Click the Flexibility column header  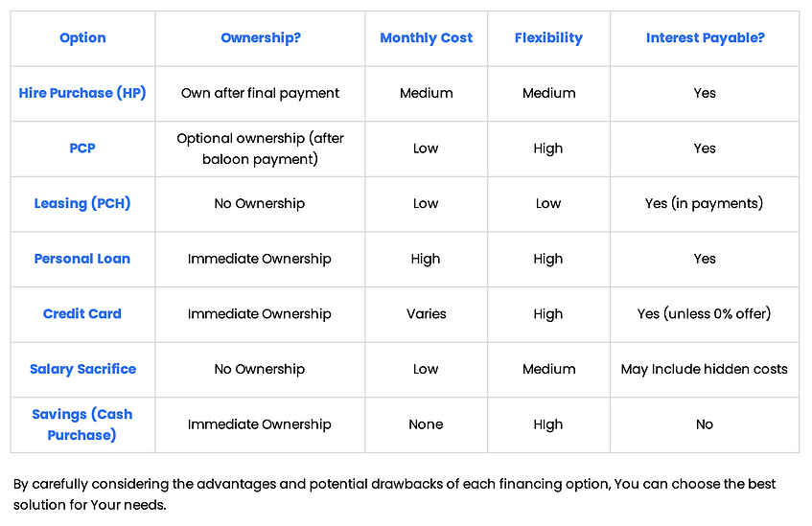point(548,37)
